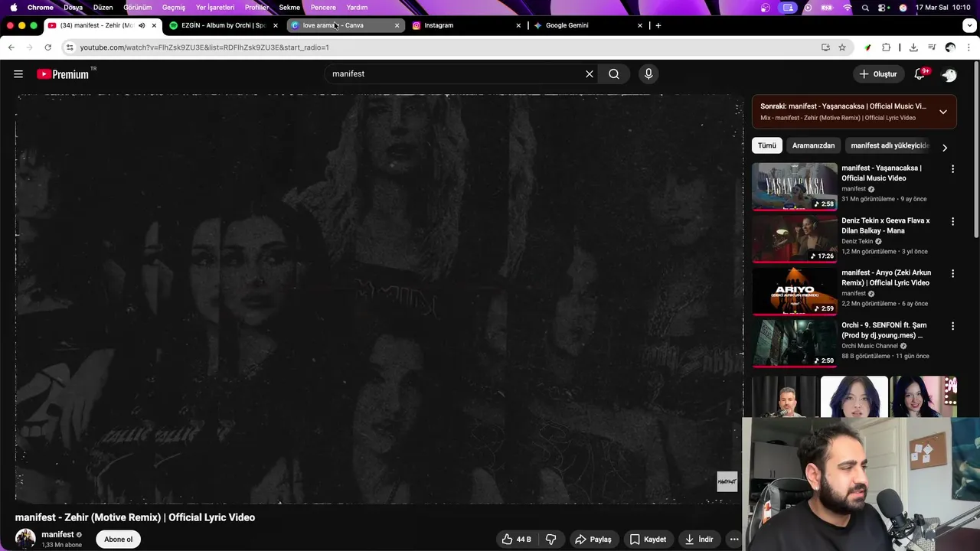980x551 pixels.
Task: Subscribe with Abone ol button
Action: click(x=119, y=540)
